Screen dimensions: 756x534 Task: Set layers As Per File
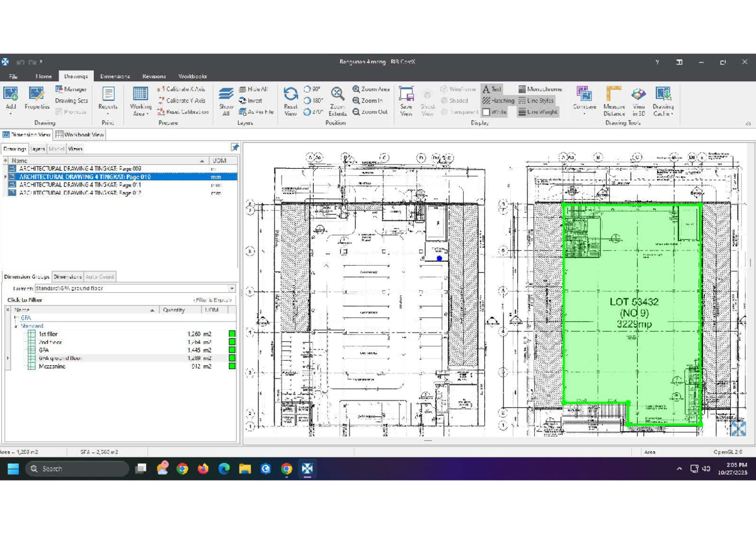(256, 112)
